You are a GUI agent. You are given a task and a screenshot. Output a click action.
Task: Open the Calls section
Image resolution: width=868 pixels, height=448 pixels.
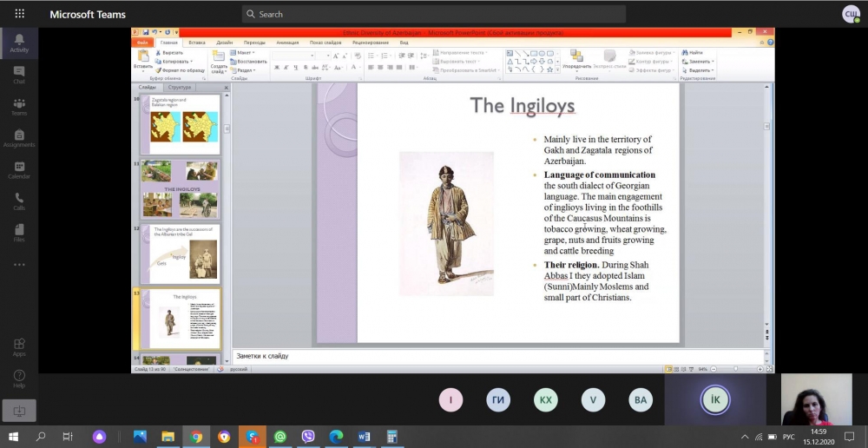tap(19, 201)
